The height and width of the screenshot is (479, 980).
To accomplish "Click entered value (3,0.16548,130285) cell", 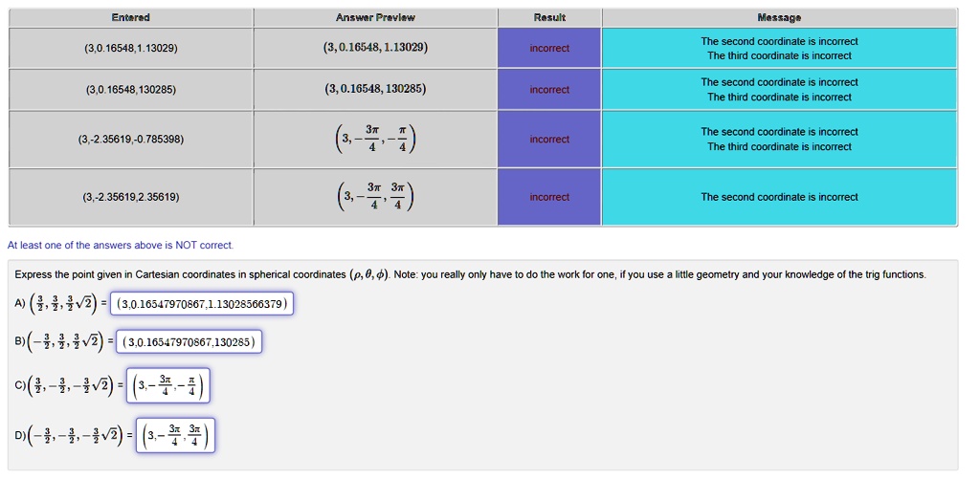I will coord(130,89).
